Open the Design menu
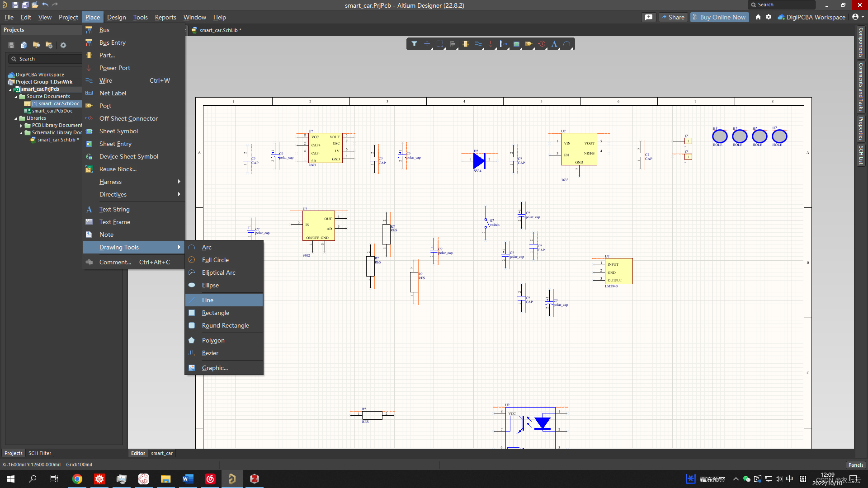This screenshot has height=488, width=868. coord(116,17)
